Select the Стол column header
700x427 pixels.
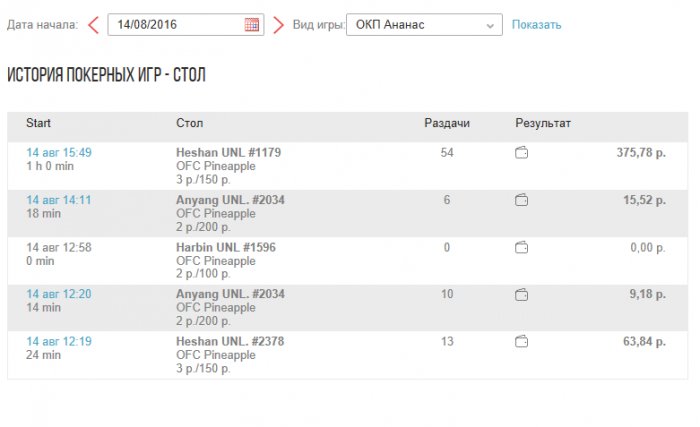click(190, 123)
